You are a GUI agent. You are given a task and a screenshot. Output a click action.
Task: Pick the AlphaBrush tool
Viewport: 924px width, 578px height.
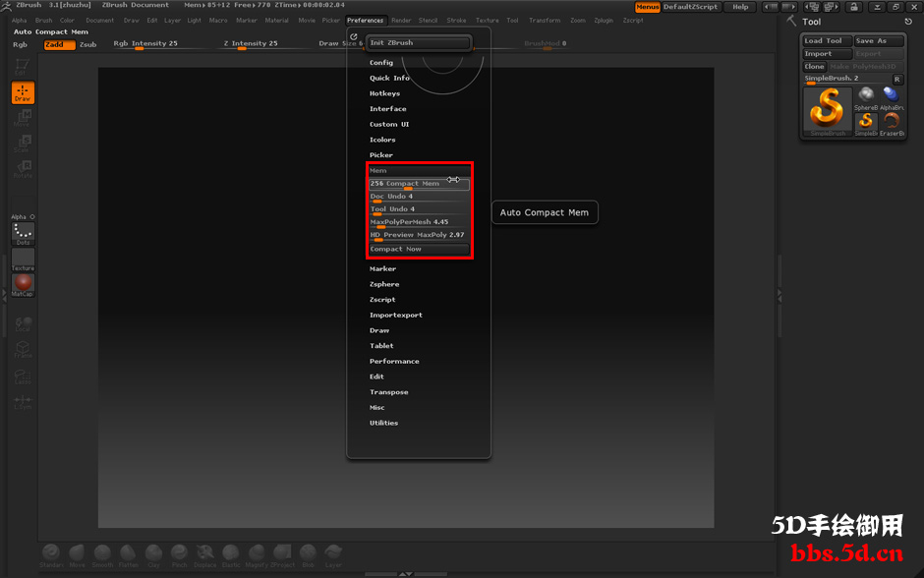coord(892,98)
